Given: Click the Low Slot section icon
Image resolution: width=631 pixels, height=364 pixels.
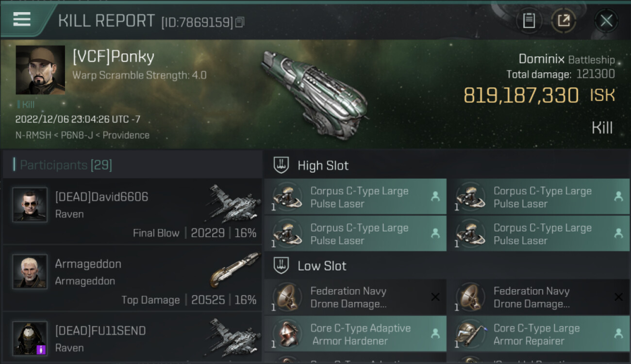Looking at the screenshot, I should pyautogui.click(x=282, y=266).
